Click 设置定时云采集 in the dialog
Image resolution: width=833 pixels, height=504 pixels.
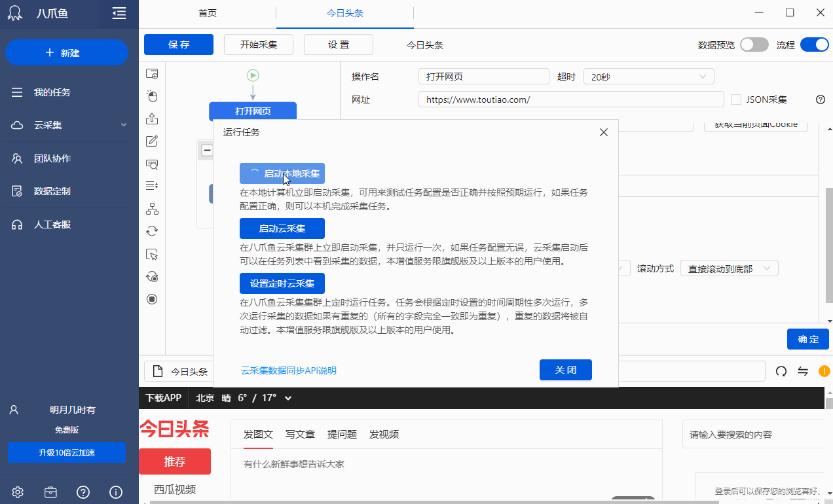coord(282,283)
